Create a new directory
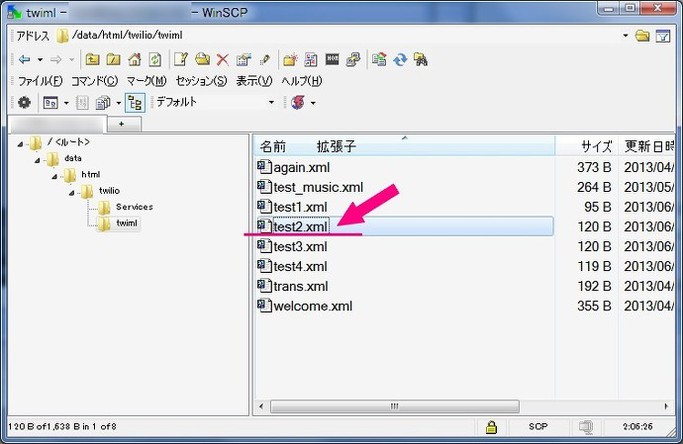Viewport: 683px width, 444px height. pyautogui.click(x=290, y=59)
